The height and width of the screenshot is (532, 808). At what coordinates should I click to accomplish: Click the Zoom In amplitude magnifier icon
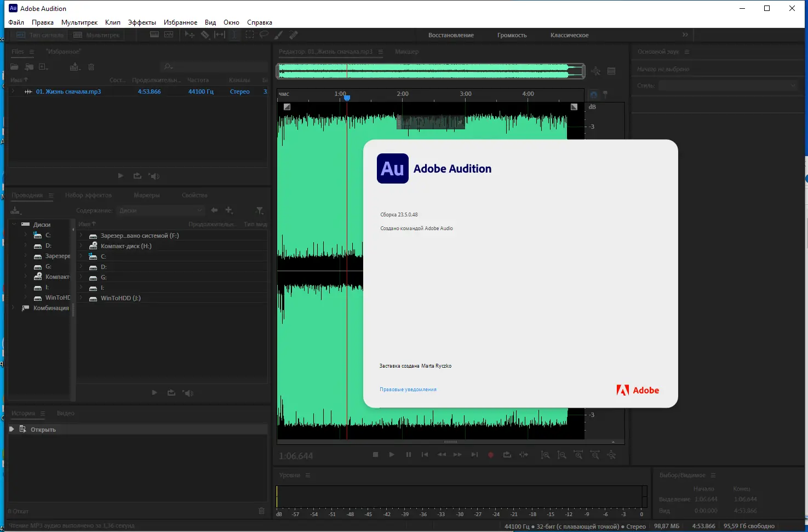(546, 455)
